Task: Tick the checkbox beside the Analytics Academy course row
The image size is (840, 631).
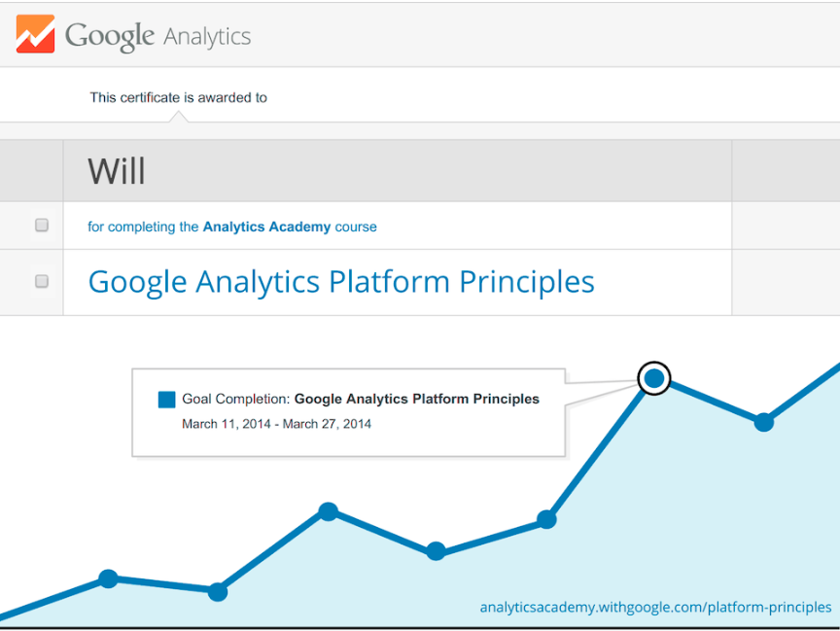Action: [42, 226]
